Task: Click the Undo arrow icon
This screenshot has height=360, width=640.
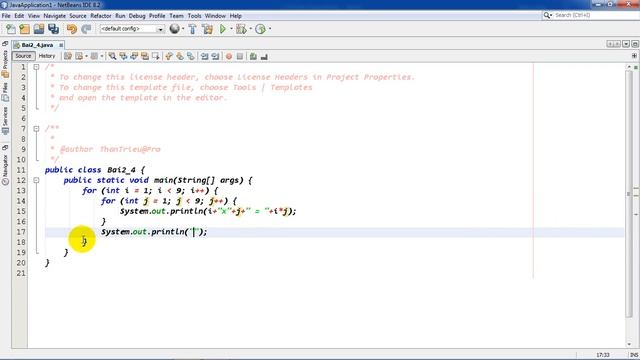Action: pos(72,29)
